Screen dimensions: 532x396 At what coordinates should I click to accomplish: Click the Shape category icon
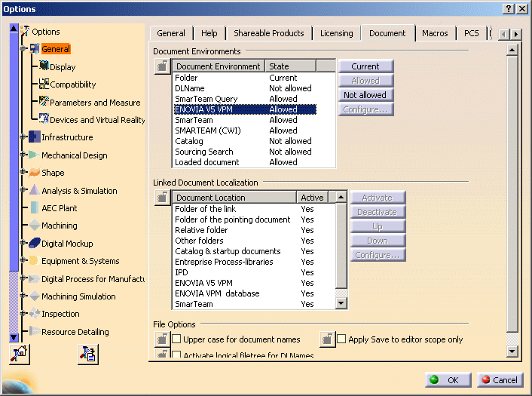(34, 173)
